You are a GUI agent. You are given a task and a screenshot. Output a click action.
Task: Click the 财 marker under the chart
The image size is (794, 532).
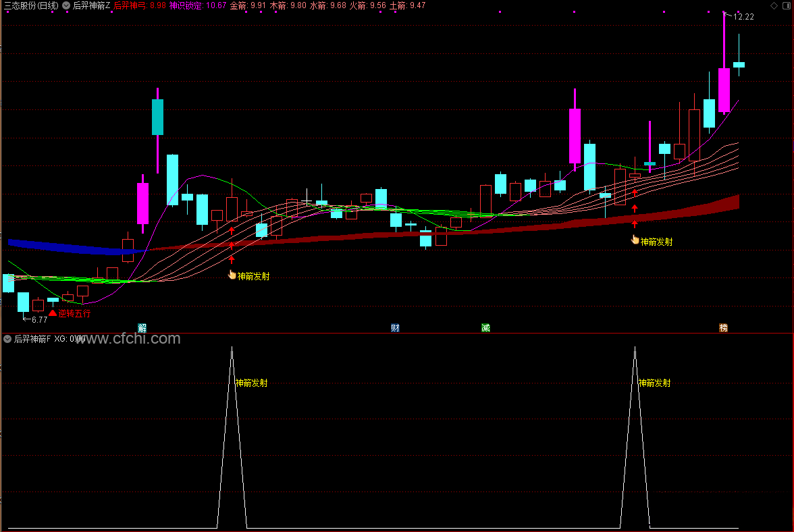tap(396, 327)
